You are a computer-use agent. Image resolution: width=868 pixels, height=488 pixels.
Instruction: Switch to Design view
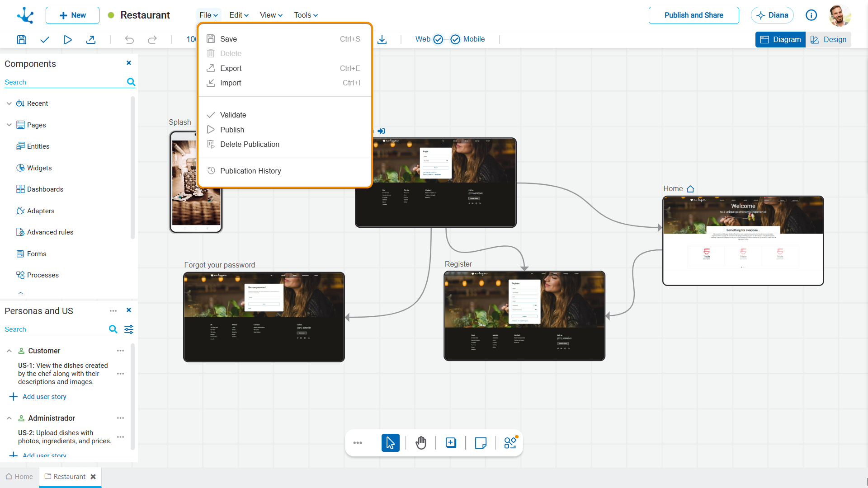(x=828, y=39)
